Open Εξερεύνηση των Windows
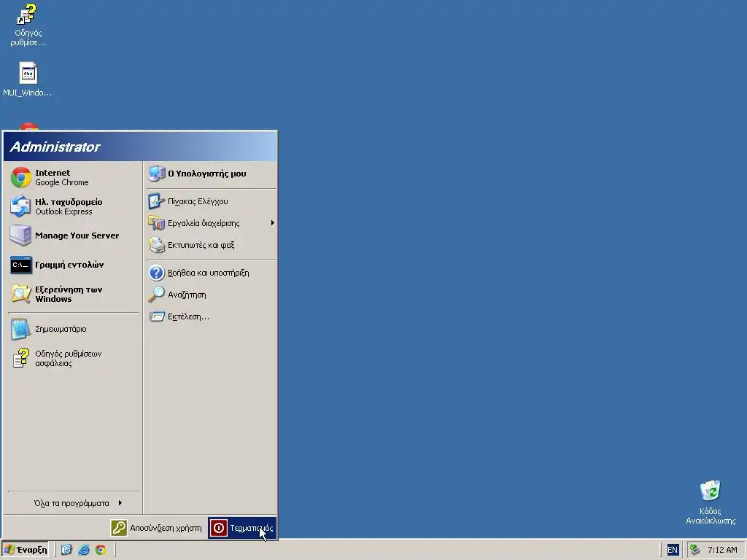 coord(73,294)
